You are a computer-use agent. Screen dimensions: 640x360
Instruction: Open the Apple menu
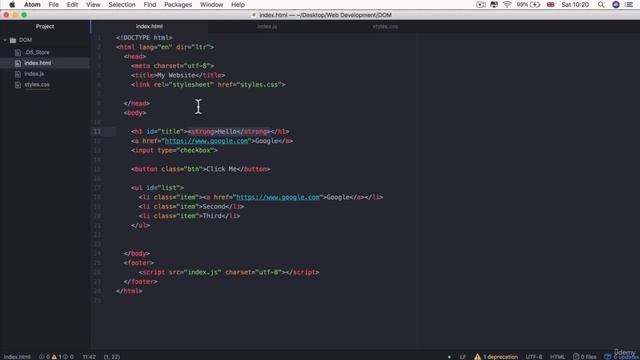(12, 5)
